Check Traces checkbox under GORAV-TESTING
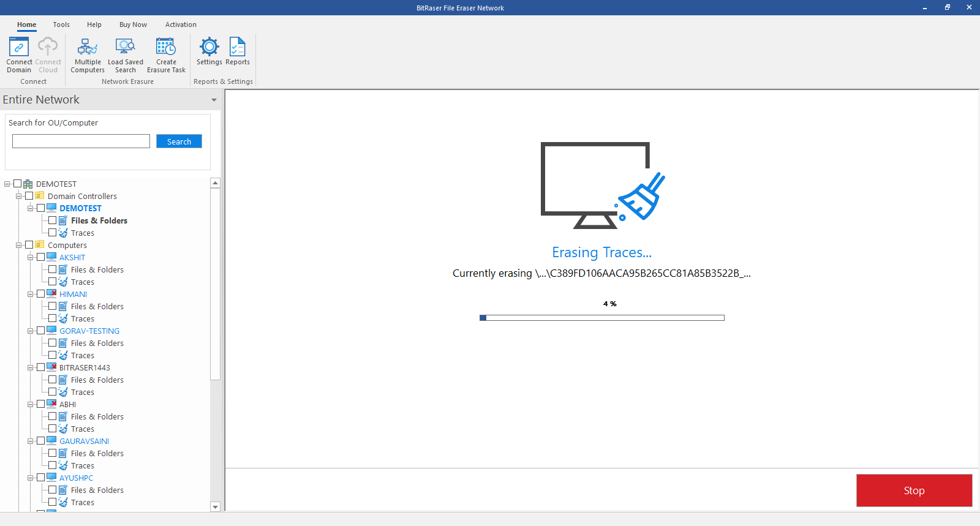Screen dimensions: 980x526 tap(52, 355)
